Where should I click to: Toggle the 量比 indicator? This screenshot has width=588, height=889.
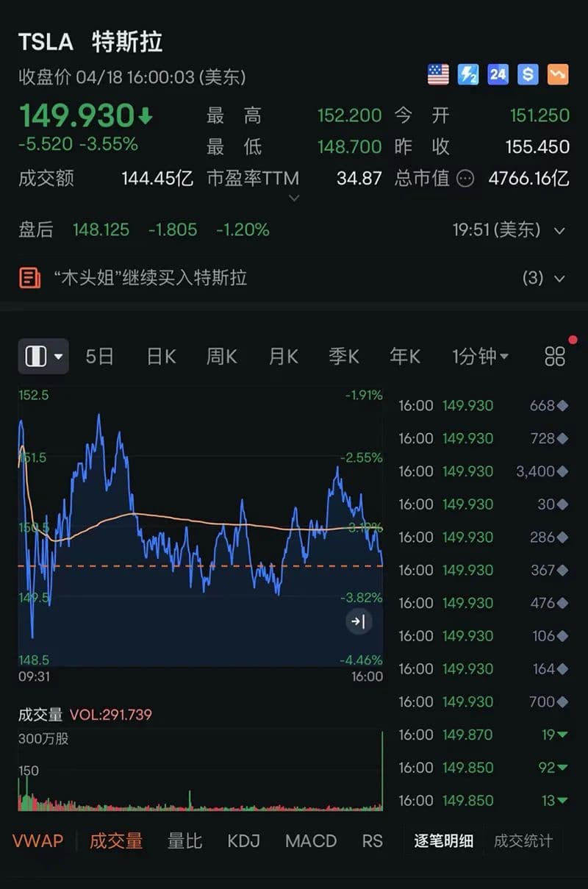point(184,840)
